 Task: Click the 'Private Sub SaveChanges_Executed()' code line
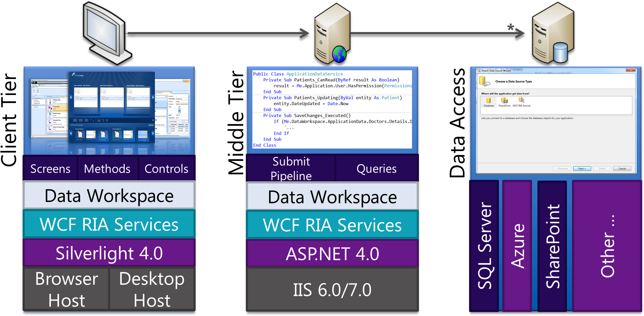(x=307, y=115)
